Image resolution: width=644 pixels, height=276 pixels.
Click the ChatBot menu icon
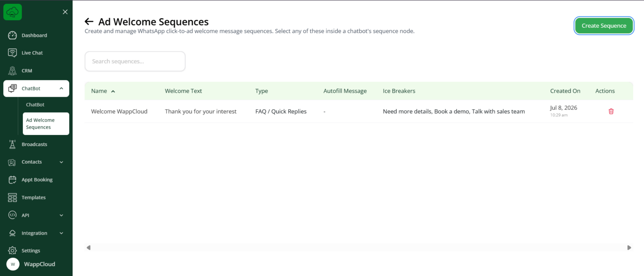click(x=12, y=89)
